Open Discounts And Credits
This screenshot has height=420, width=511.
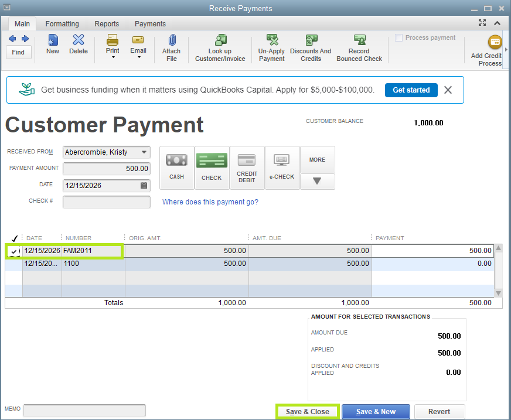coord(311,40)
